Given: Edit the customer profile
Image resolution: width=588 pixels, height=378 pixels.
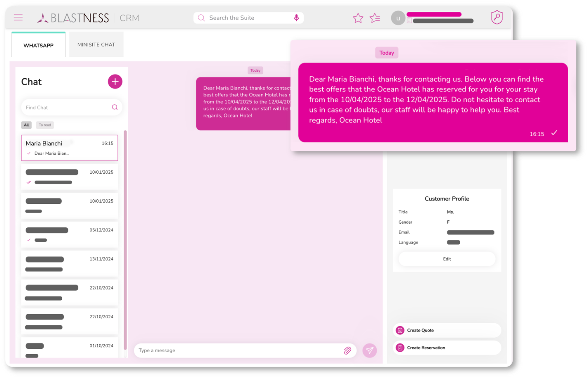Looking at the screenshot, I should point(447,259).
